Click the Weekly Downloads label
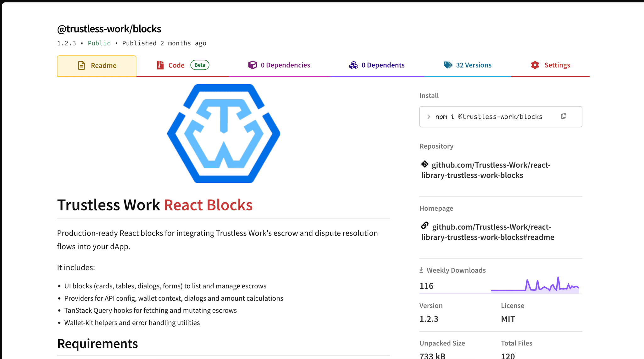Image resolution: width=644 pixels, height=359 pixels. [x=456, y=270]
